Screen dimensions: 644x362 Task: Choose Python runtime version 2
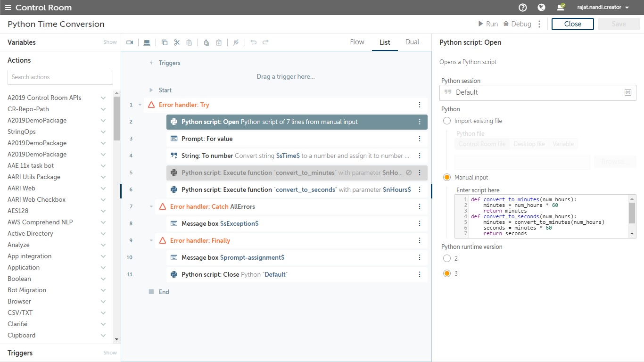[x=447, y=258]
